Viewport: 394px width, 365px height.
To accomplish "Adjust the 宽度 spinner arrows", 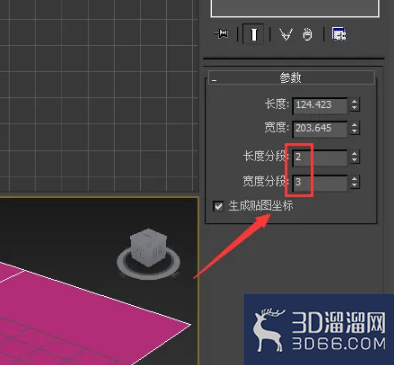I will click(354, 128).
